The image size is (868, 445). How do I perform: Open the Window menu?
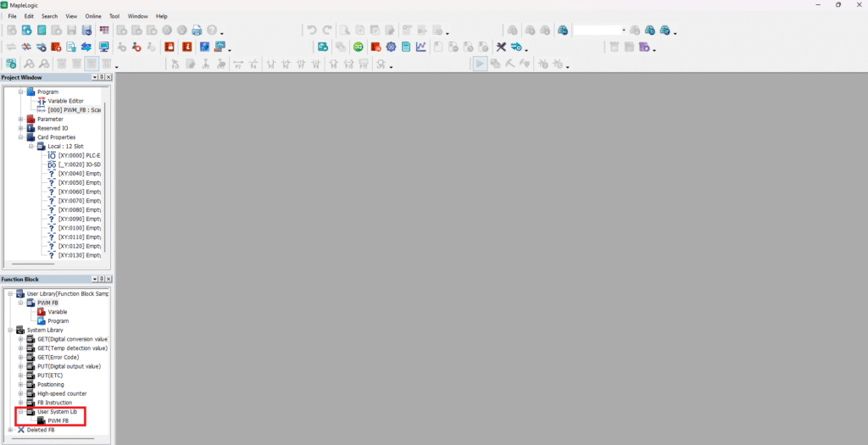(138, 16)
